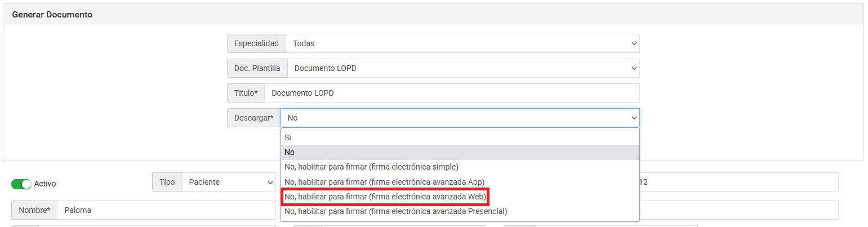This screenshot has width=868, height=227.
Task: Click the field ending in 12
Action: 738,182
